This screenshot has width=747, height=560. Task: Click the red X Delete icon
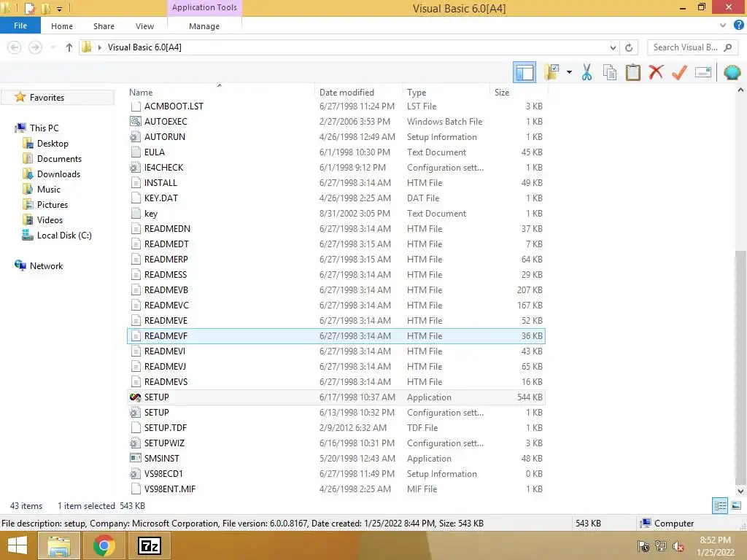pyautogui.click(x=656, y=72)
